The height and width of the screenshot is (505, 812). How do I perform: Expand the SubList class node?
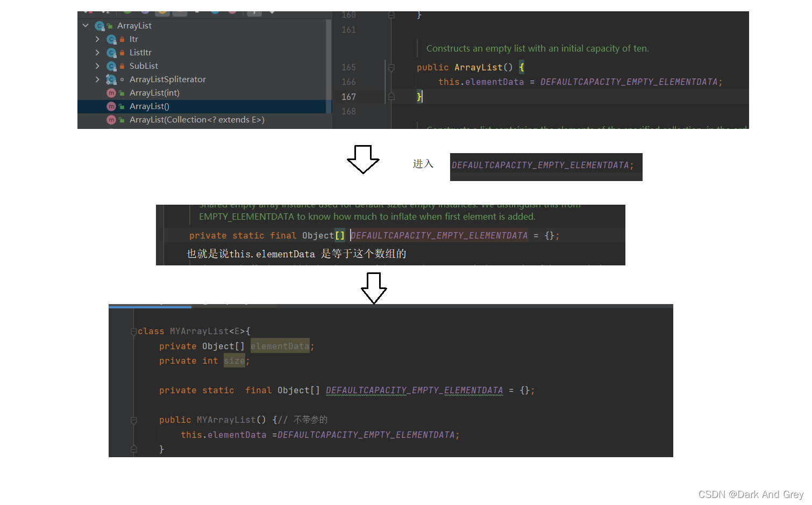pyautogui.click(x=97, y=66)
